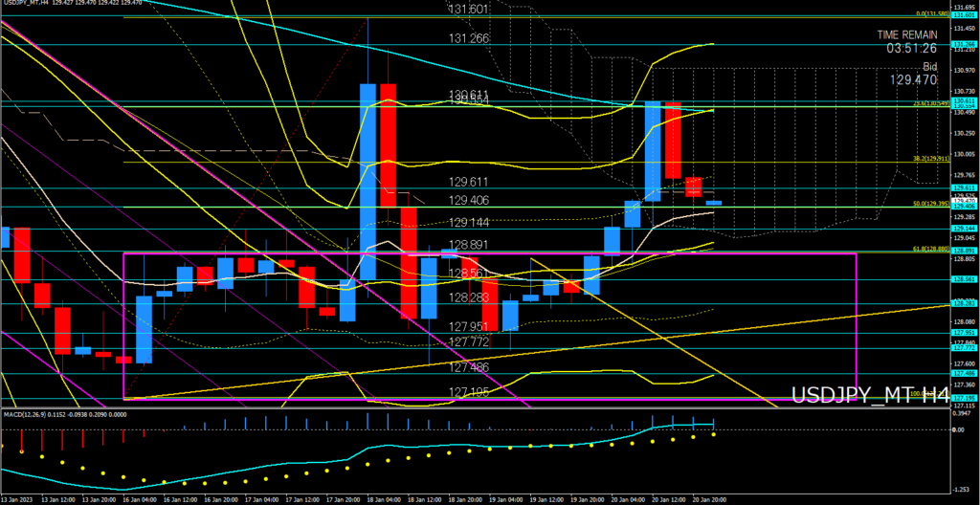
Task: Click the 13 Jan 12:00 time label
Action: tap(56, 500)
